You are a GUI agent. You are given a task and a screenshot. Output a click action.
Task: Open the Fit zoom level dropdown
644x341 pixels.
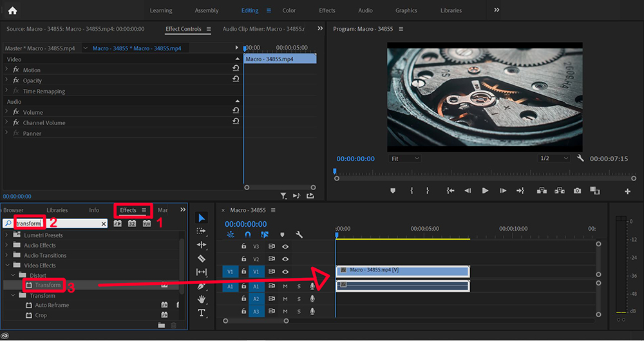405,159
